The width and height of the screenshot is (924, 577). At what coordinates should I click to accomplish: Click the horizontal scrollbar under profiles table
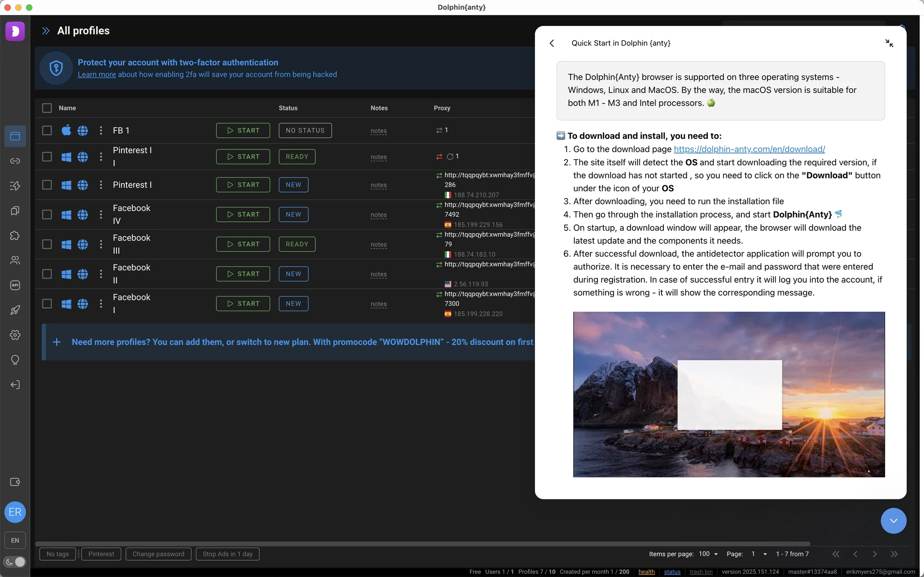pyautogui.click(x=423, y=544)
